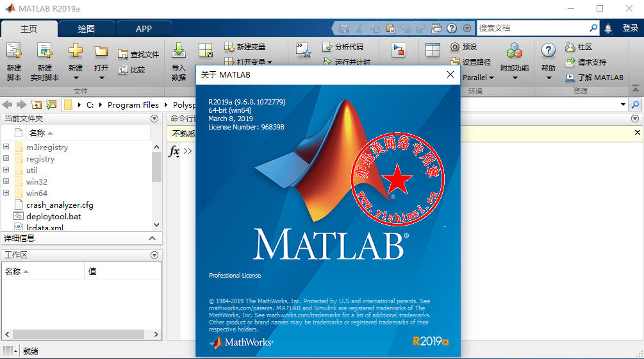Expand the m3iregistry folder
The width and height of the screenshot is (644, 359).
tap(6, 147)
